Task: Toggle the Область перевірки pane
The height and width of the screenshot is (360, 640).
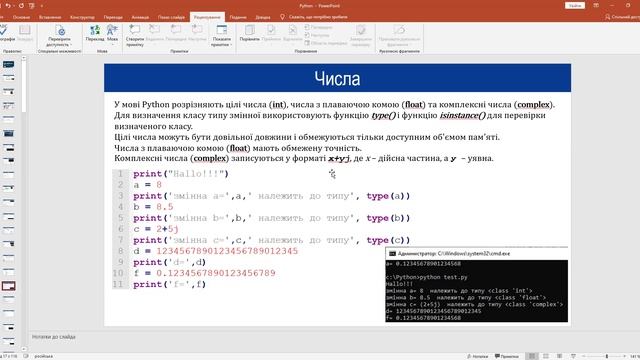Action: coord(326,43)
